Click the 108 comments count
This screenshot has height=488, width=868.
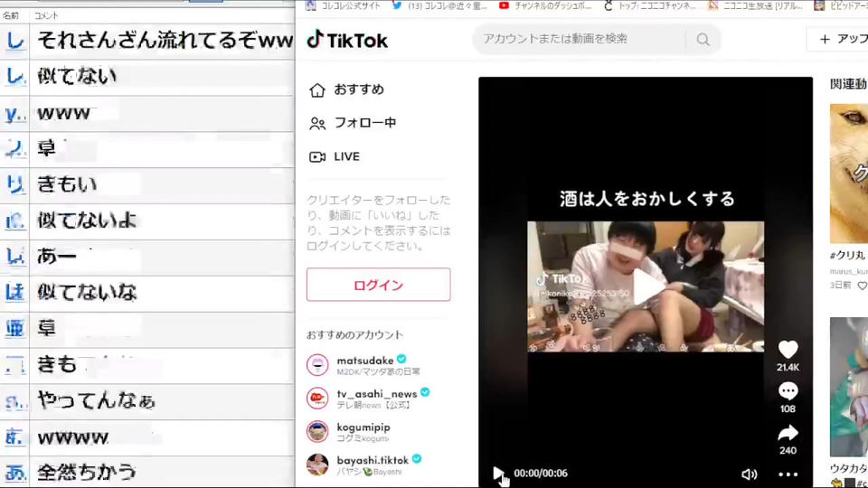pyautogui.click(x=788, y=408)
